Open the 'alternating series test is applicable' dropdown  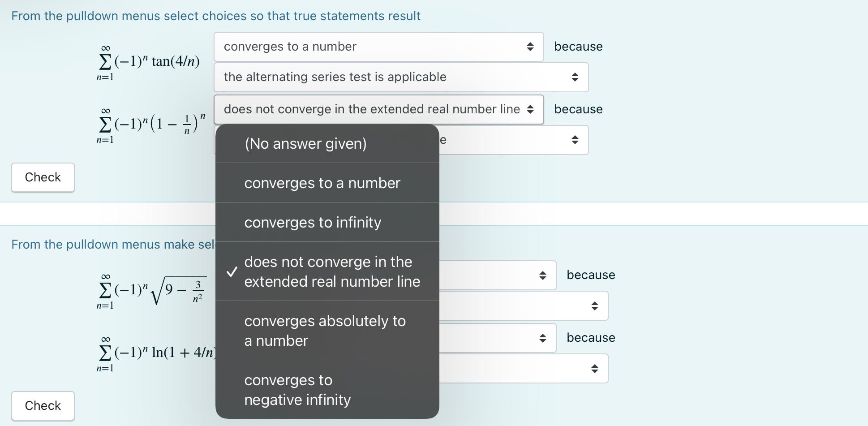400,77
